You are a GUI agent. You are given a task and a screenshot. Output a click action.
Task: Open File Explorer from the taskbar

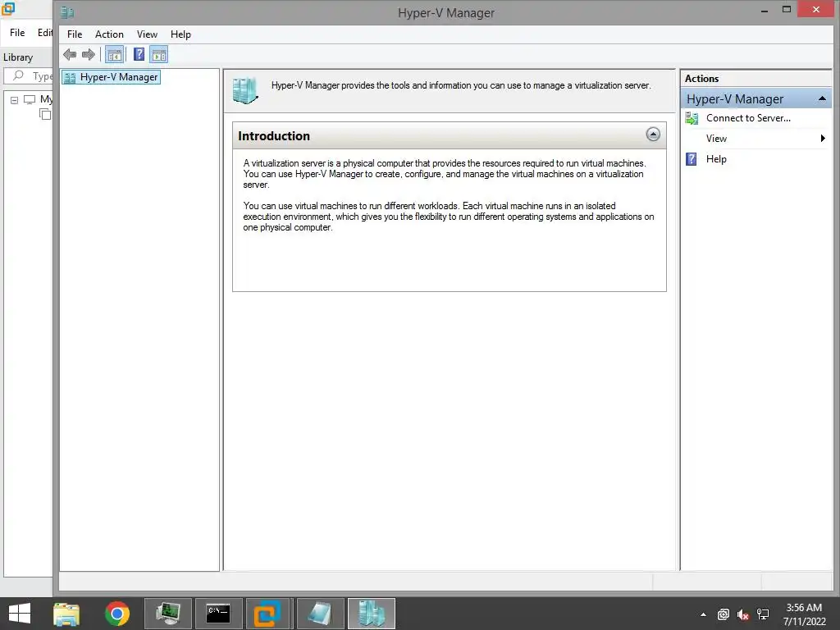(66, 614)
